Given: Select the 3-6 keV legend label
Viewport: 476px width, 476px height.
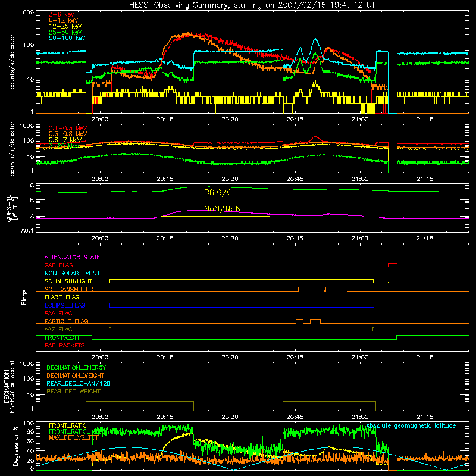Looking at the screenshot, I should pos(62,14).
